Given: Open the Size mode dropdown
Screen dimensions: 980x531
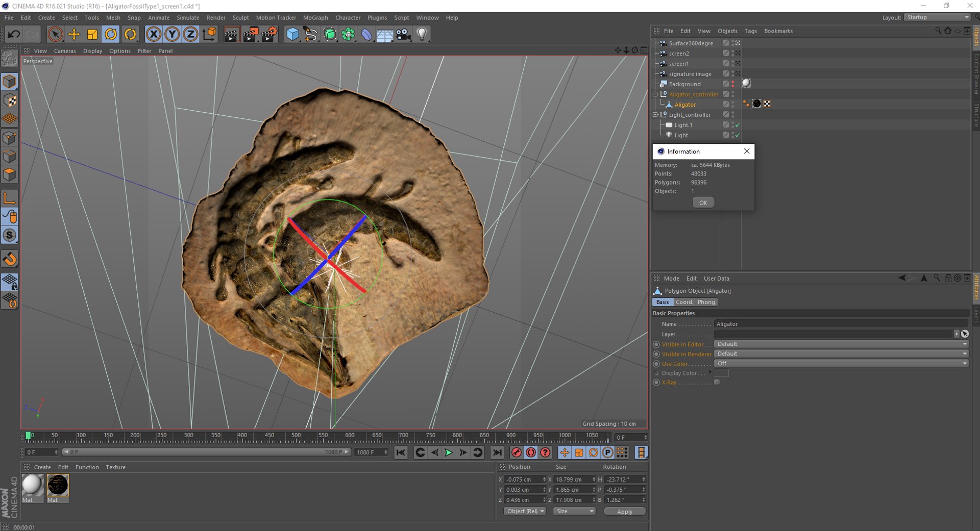Looking at the screenshot, I should tap(575, 512).
